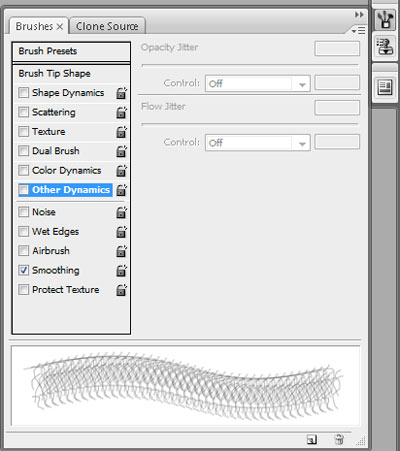Screen dimensions: 400x451
Task: Click the panel resize grip corner
Action: click(x=361, y=441)
